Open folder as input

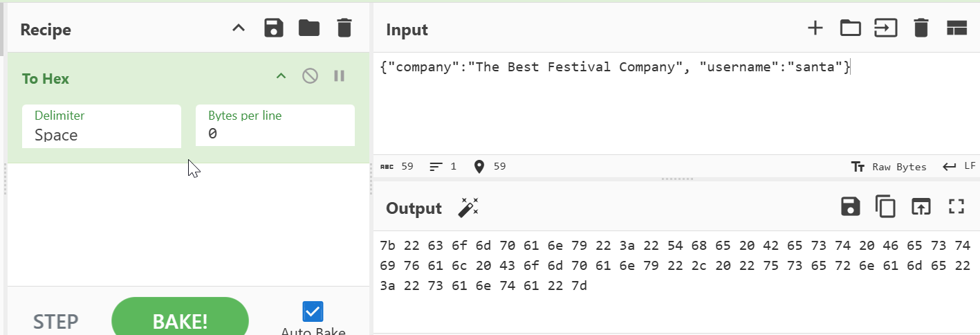click(850, 28)
